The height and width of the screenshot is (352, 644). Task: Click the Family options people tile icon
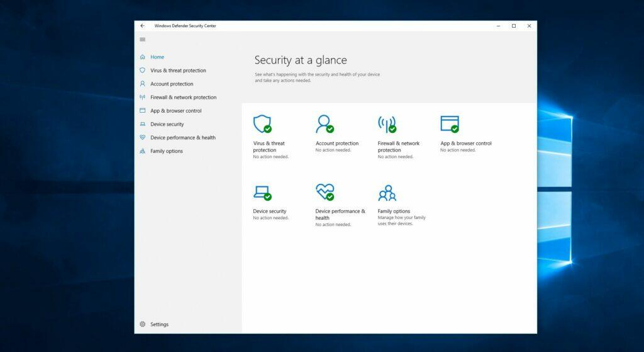point(387,192)
